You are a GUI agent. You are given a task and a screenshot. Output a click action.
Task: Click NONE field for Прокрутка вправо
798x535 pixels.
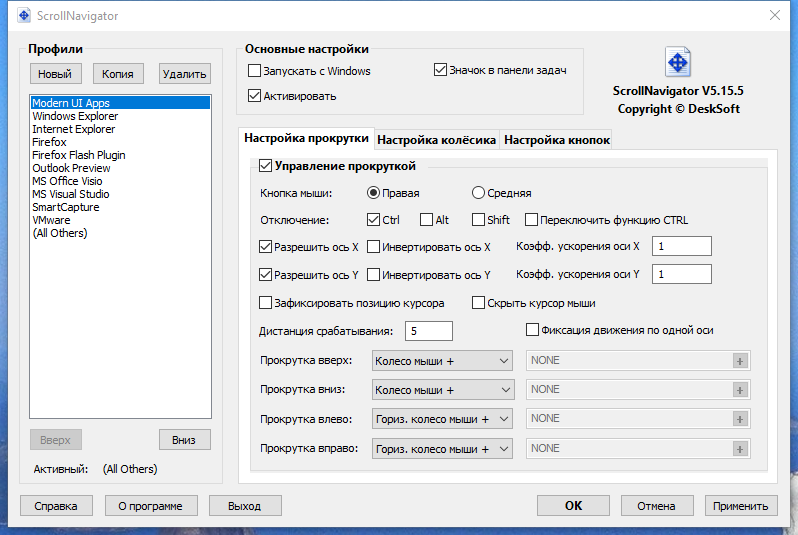point(629,448)
